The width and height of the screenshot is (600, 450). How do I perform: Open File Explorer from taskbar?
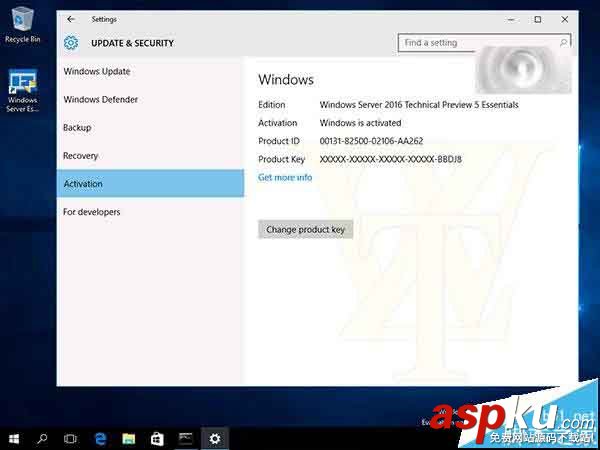(129, 439)
